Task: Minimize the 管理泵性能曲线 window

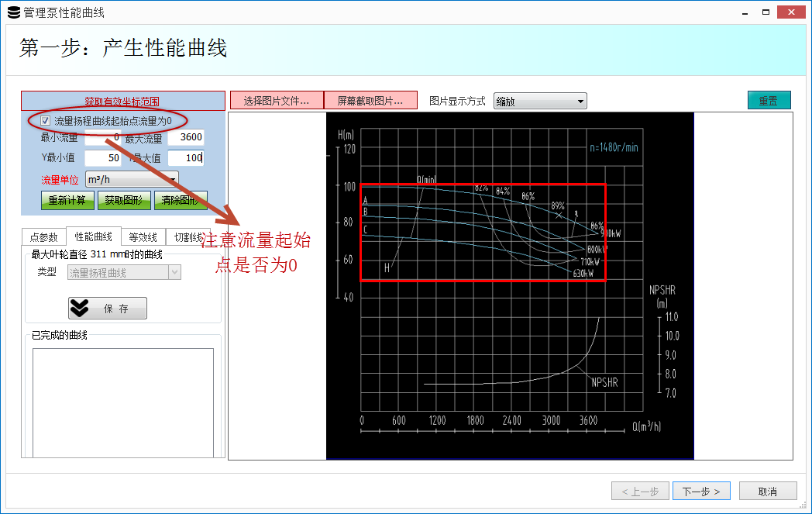Action: click(745, 12)
